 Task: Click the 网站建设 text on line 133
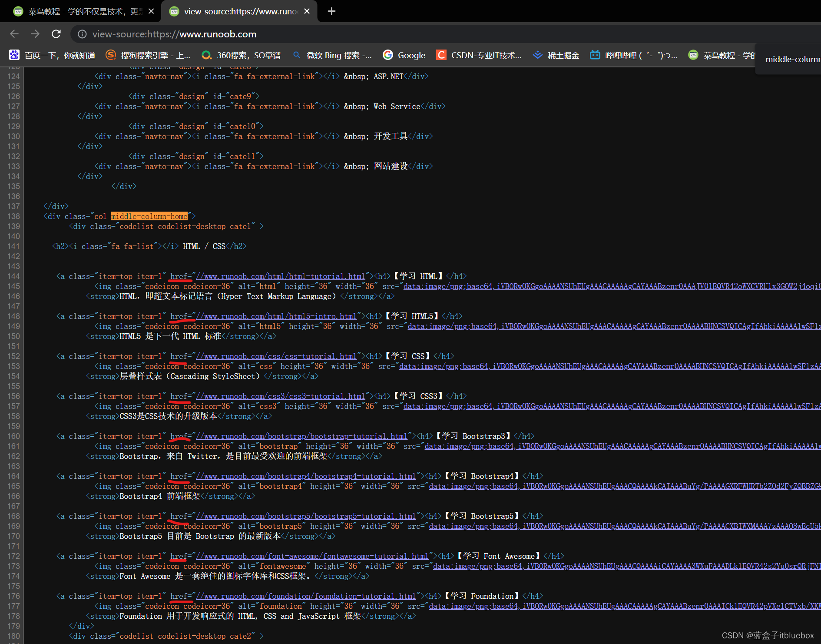coord(391,166)
